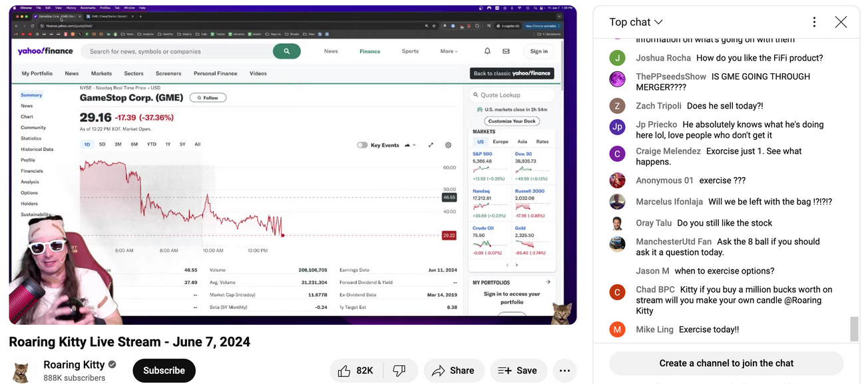The width and height of the screenshot is (868, 384).
Task: Open more actions three-dot menu below video
Action: (564, 371)
